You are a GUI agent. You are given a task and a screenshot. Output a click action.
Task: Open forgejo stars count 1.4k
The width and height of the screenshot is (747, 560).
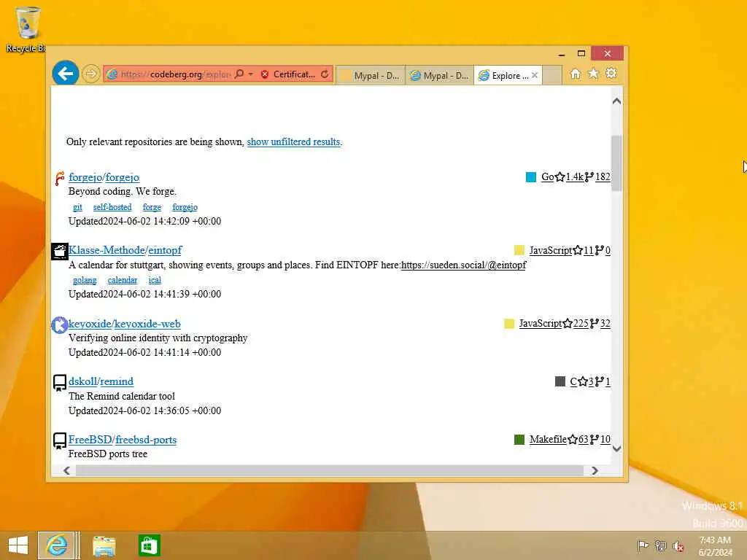[x=570, y=176]
